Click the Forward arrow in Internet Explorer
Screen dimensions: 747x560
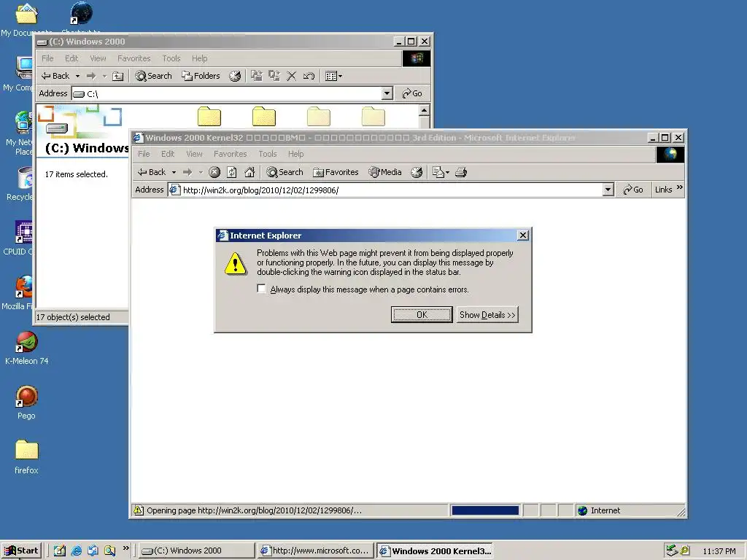[187, 172]
